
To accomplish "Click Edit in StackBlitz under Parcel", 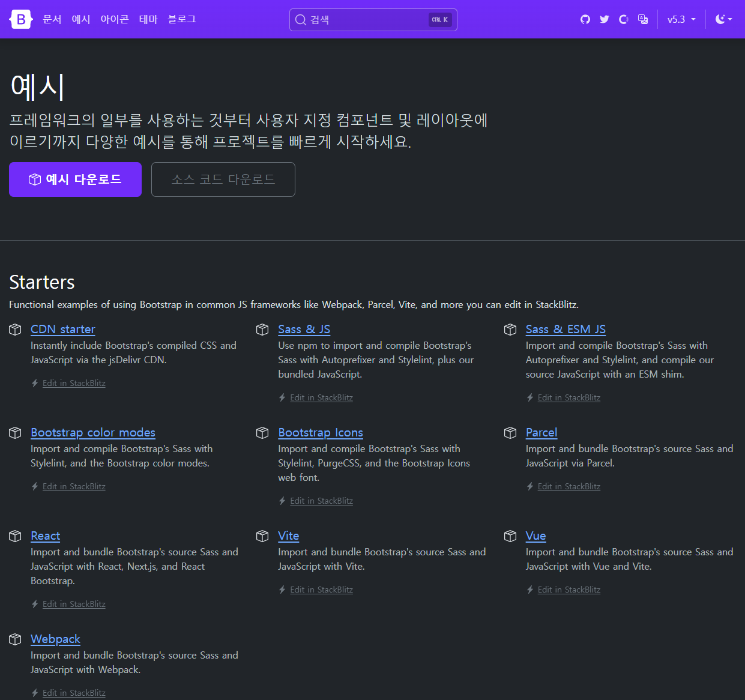I will pos(569,486).
